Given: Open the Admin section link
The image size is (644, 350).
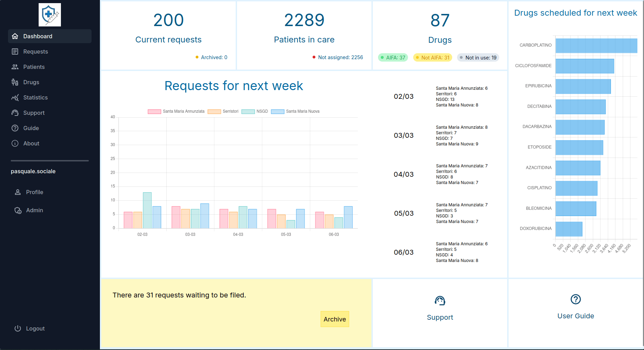Looking at the screenshot, I should pos(34,210).
